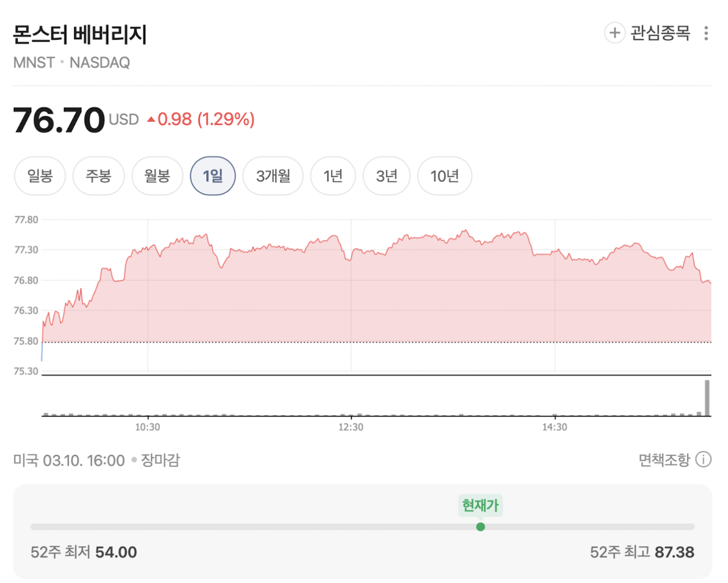Show the 1년 one-year chart

pos(333,176)
